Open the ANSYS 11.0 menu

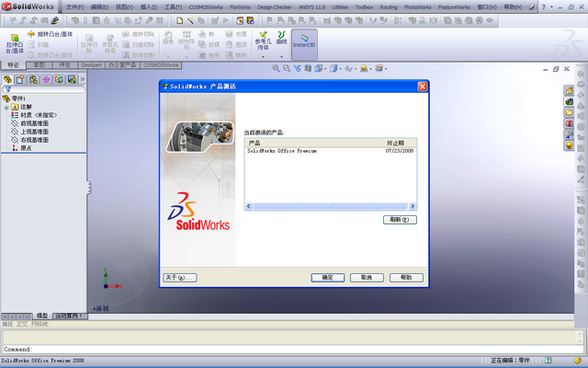click(x=312, y=7)
